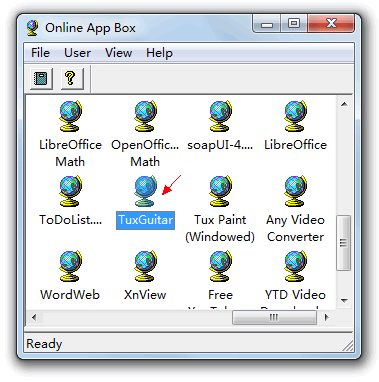379x382 pixels.
Task: Click the vertical scrollbar thumb
Action: [344, 243]
